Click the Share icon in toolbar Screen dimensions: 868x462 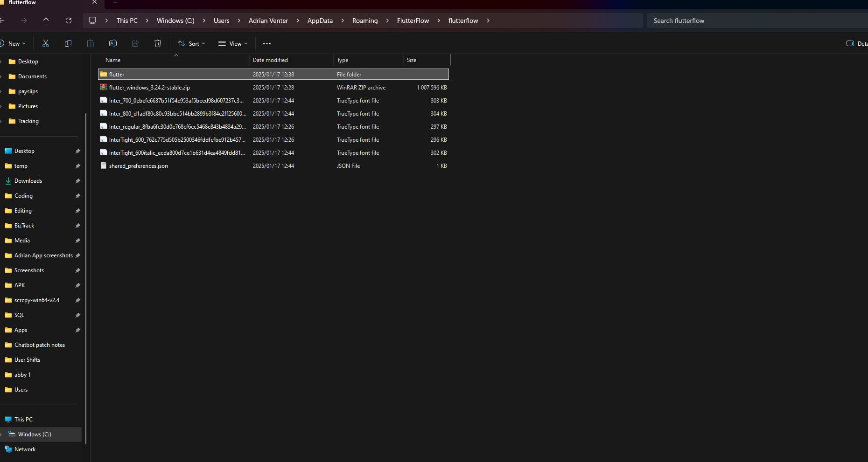135,43
